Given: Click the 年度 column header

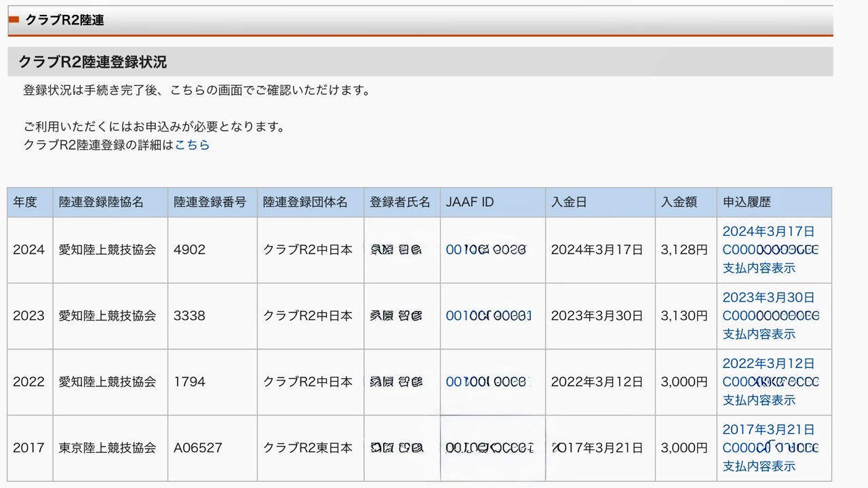Looking at the screenshot, I should (x=25, y=202).
